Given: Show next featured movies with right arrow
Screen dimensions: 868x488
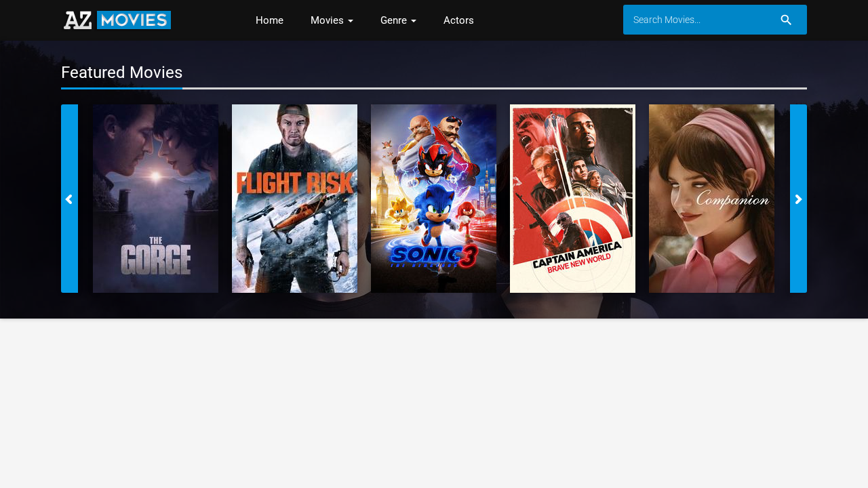Looking at the screenshot, I should coord(798,199).
